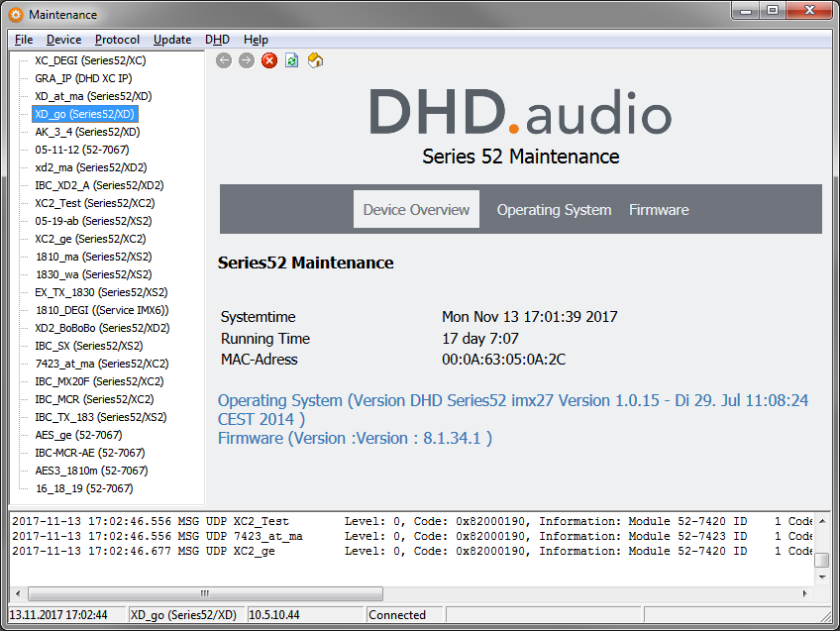This screenshot has height=631, width=840.
Task: Click status bar date 13.11.2017 17:02:44
Action: [58, 615]
